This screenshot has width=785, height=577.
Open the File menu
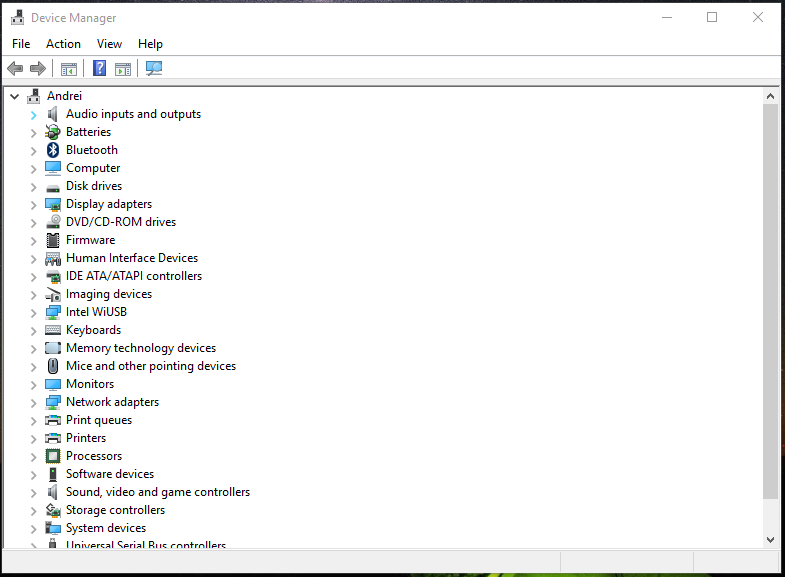tap(21, 44)
